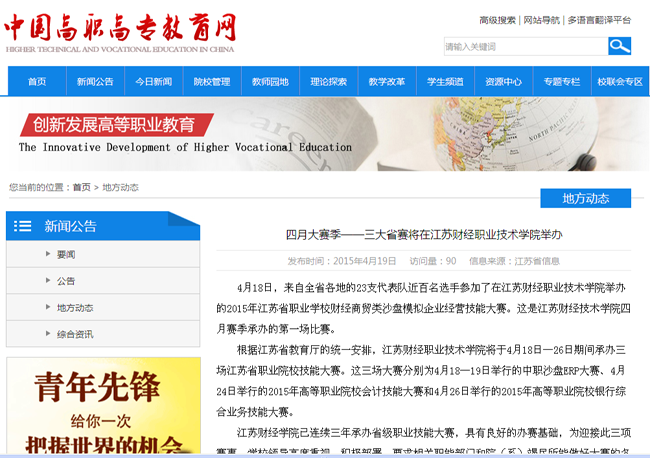Open the 网站导航 site navigation link
Image resolution: width=650 pixels, height=458 pixels.
pos(541,20)
